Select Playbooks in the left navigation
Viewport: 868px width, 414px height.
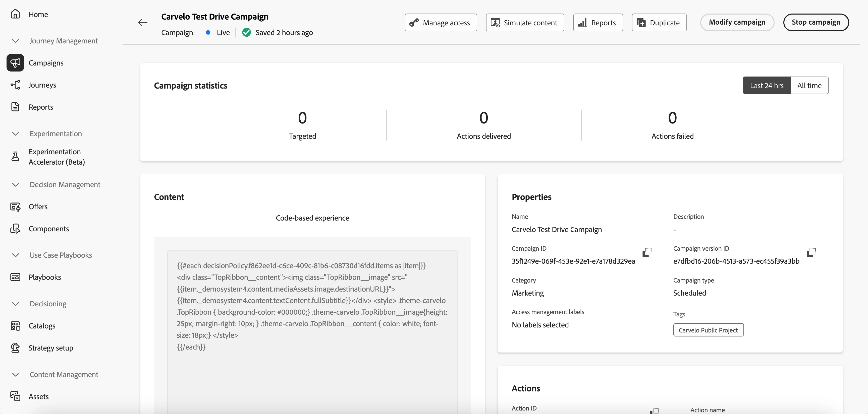coord(45,277)
